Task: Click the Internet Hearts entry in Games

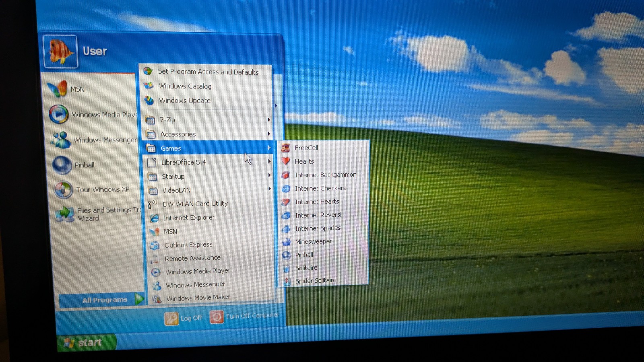Action: point(324,202)
